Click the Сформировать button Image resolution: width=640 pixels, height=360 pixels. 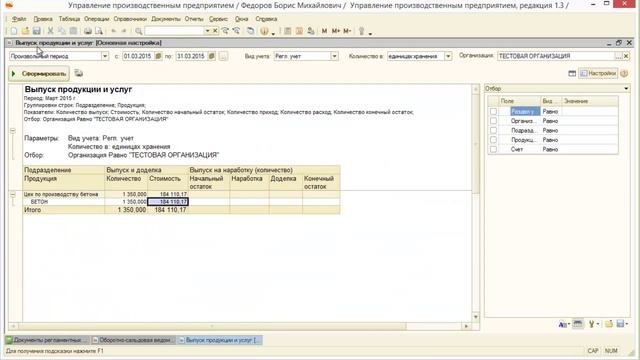point(39,74)
